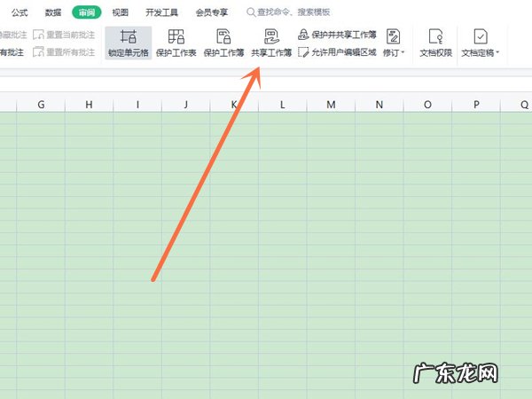The width and height of the screenshot is (532, 399).
Task: Open Protect Worksheet (保护工作表)
Action: click(x=176, y=43)
